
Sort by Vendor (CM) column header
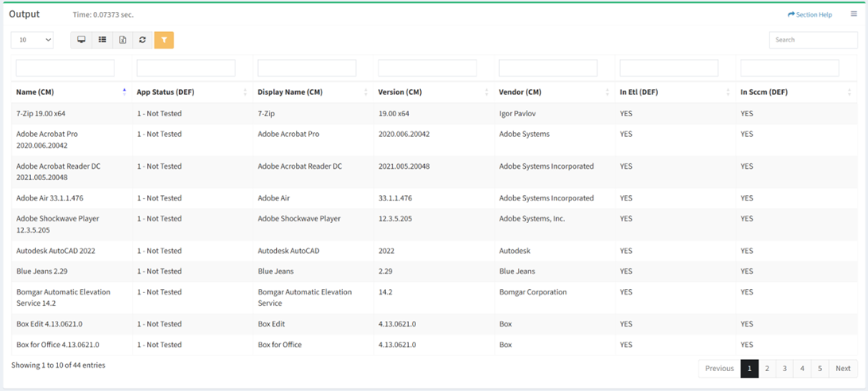(x=554, y=92)
